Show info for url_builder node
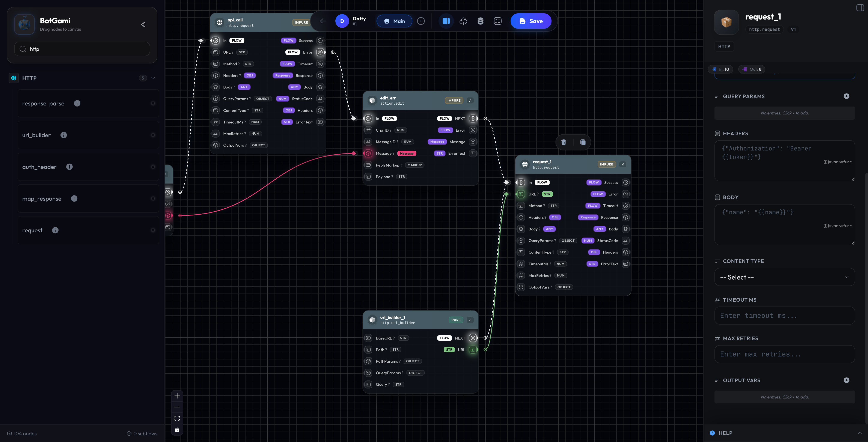The height and width of the screenshot is (442, 868). 64,135
